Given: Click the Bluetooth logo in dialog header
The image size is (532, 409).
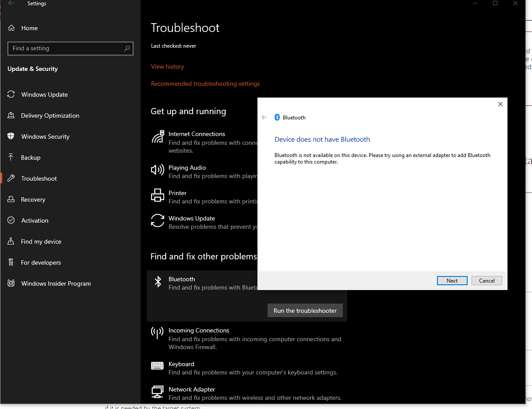Looking at the screenshot, I should pos(277,117).
